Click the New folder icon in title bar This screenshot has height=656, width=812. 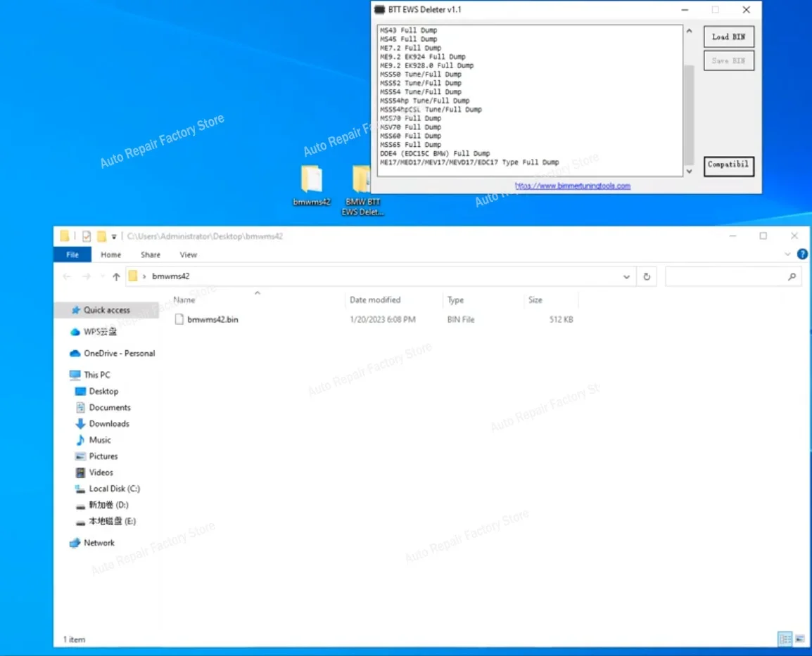tap(101, 236)
